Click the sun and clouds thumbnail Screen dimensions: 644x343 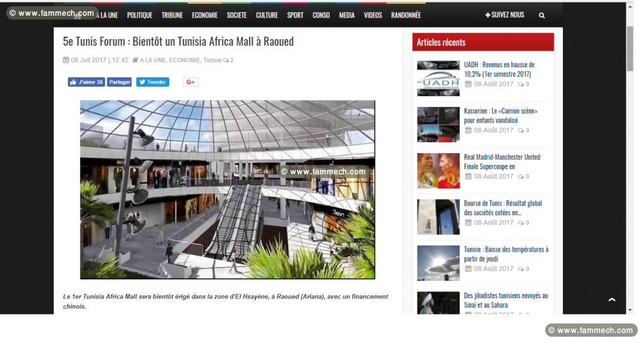pyautogui.click(x=438, y=263)
